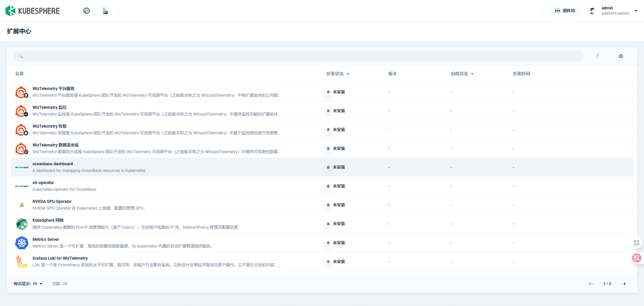
Task: Open the floating grid-plus widget
Action: [636, 243]
